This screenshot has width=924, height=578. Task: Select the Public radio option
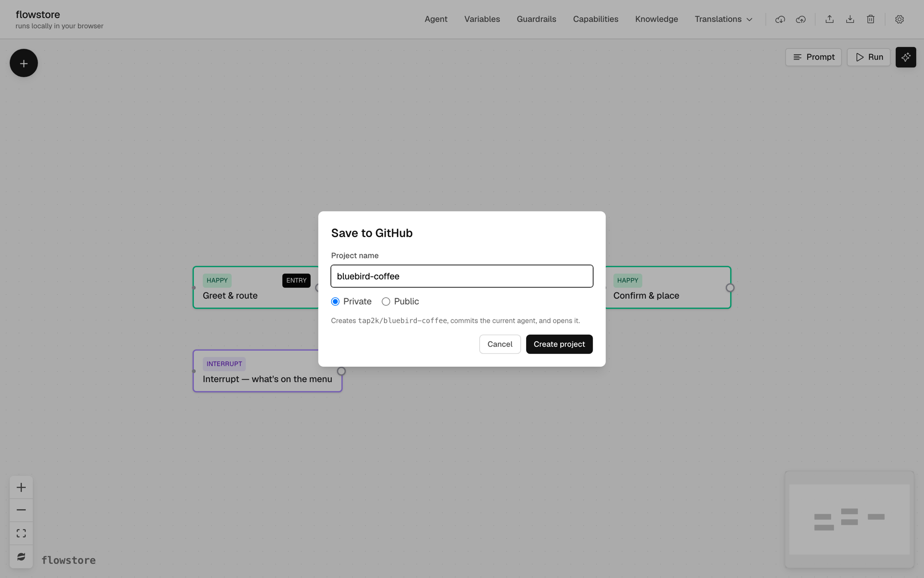[386, 301]
